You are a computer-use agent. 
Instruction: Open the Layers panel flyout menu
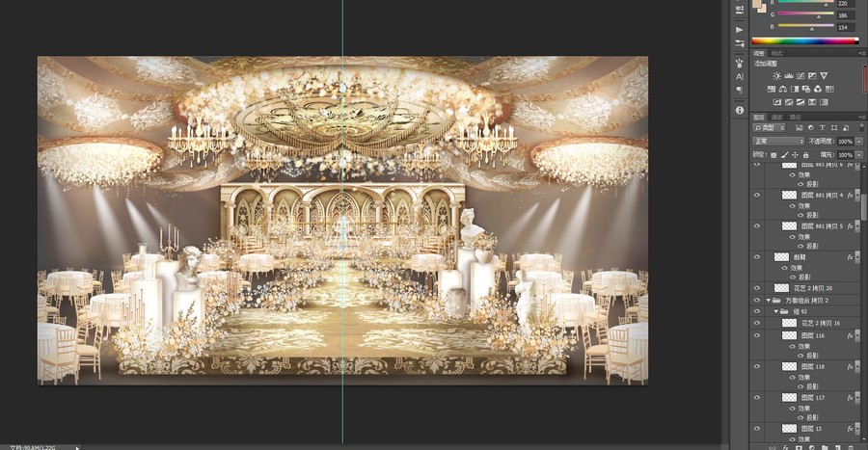pyautogui.click(x=862, y=118)
